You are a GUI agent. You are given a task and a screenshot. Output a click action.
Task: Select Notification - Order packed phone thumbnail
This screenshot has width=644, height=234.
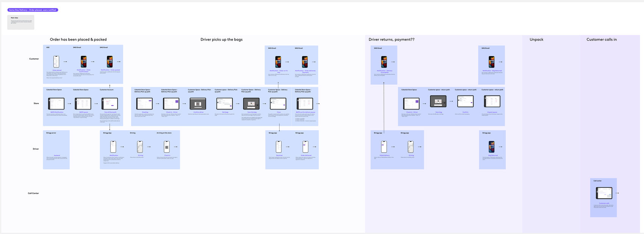[x=110, y=62]
